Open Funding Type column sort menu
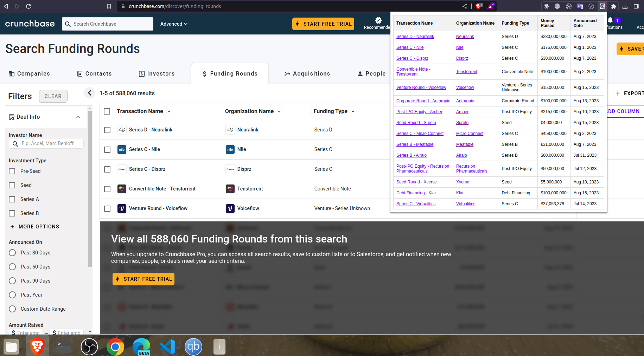Screen dimensions: 644x356 coord(353,111)
